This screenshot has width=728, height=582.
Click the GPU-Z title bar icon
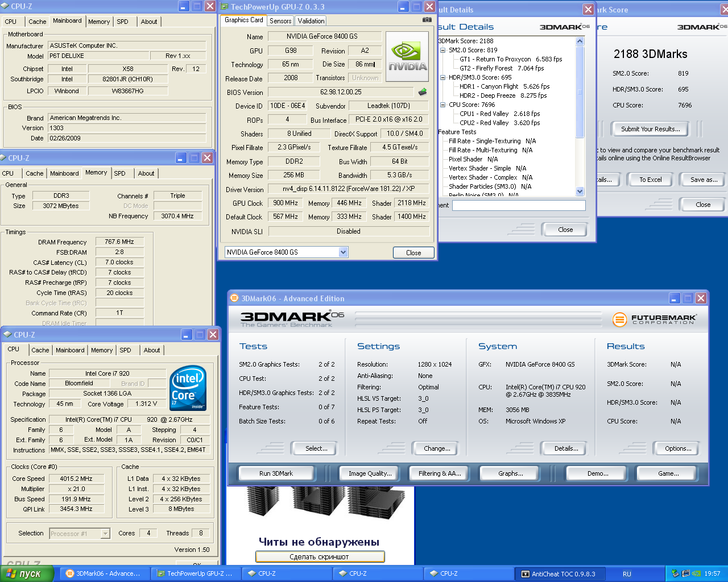(224, 6)
